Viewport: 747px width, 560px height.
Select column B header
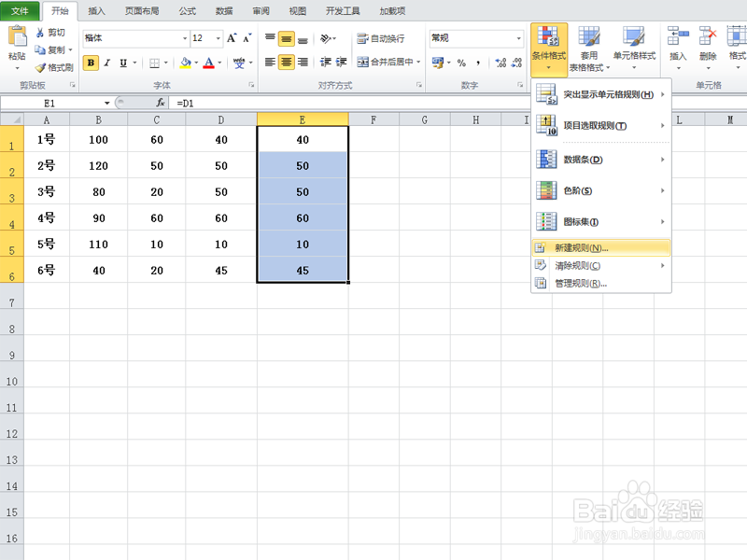(x=98, y=119)
